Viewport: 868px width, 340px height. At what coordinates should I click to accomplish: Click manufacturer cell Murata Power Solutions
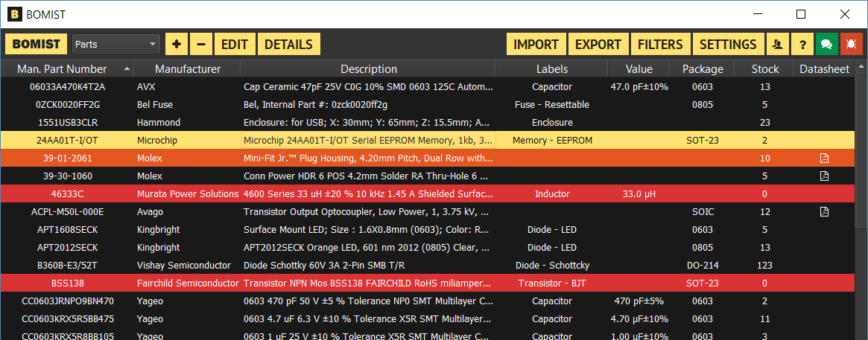coord(188,194)
